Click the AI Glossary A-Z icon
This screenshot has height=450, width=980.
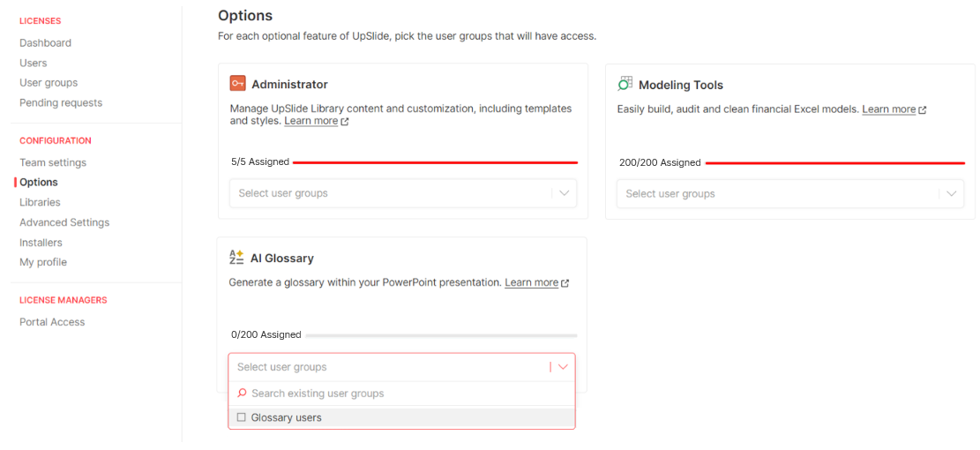coord(236,258)
